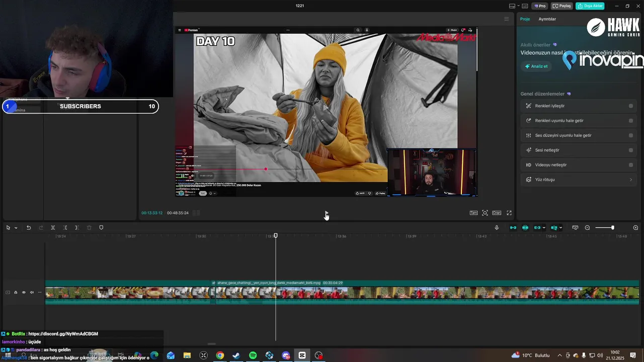Open preview zoom focus icon
The image size is (644, 362).
[485, 213]
